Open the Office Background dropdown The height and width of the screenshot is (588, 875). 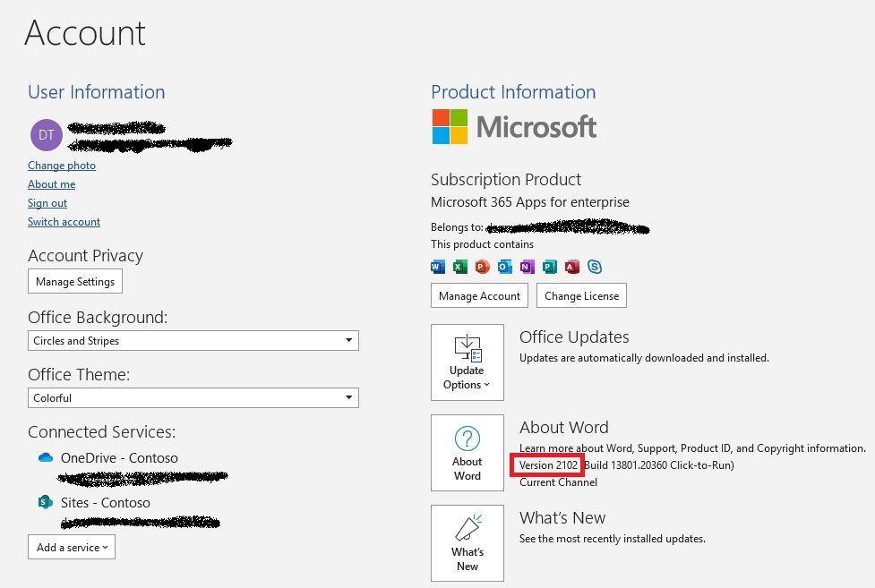[193, 340]
